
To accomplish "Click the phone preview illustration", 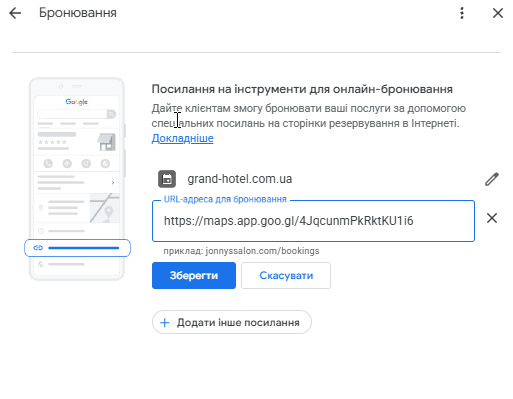I will (x=77, y=179).
